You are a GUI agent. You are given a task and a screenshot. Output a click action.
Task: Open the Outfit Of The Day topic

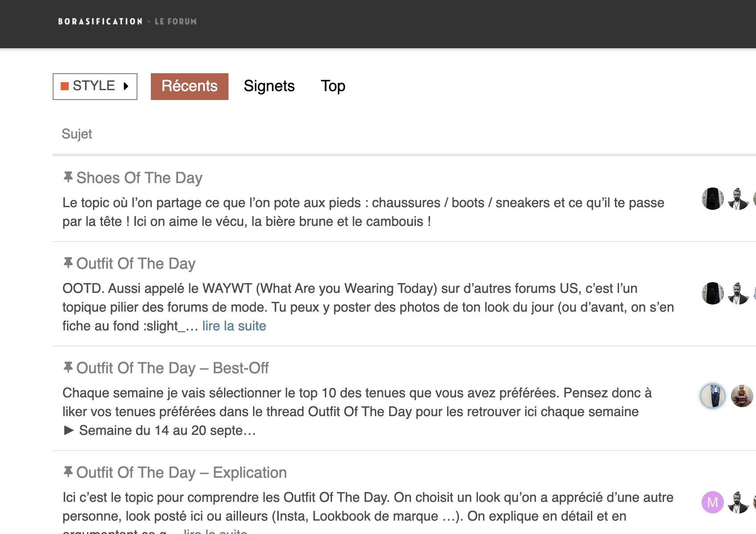[x=136, y=263]
